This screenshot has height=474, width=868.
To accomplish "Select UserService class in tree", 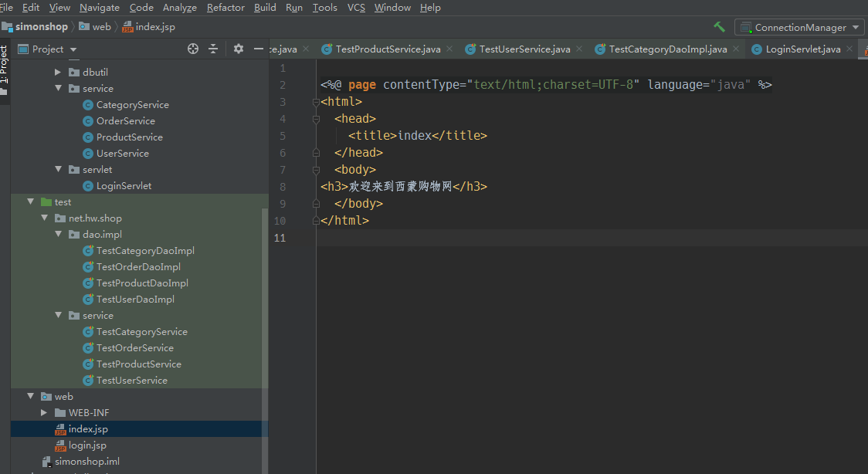I will (x=122, y=153).
